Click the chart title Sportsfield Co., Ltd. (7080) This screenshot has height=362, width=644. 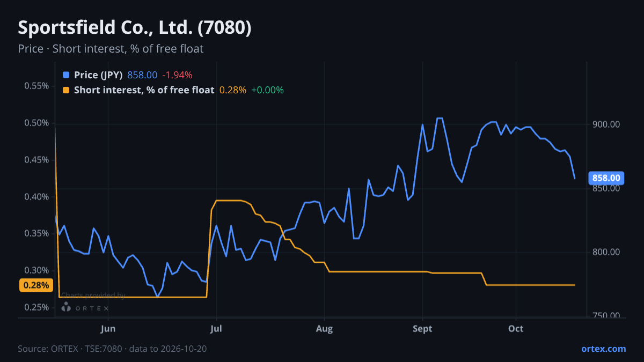pyautogui.click(x=135, y=28)
